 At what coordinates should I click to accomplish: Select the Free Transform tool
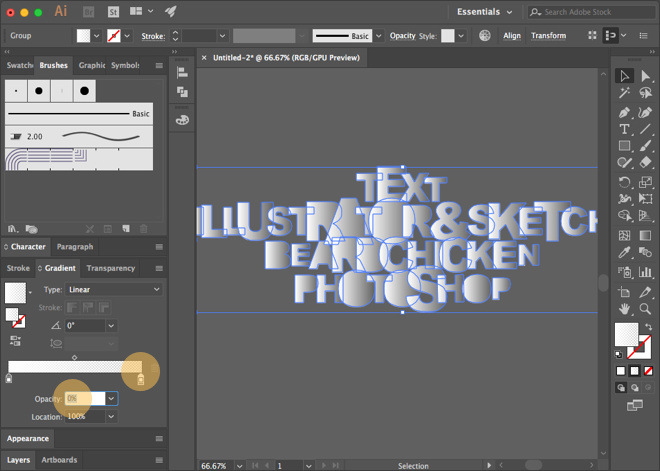click(x=645, y=199)
